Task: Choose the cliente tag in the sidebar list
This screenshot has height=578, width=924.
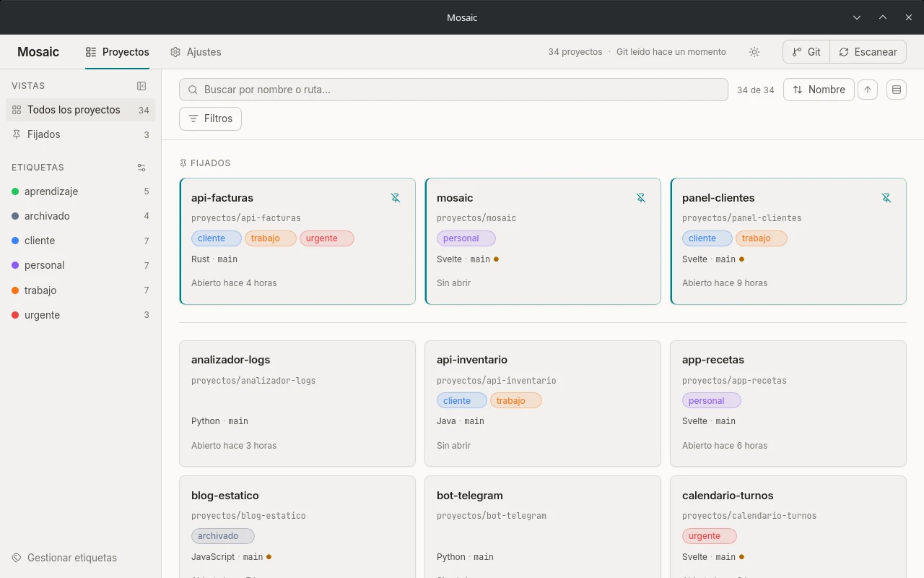Action: click(81, 241)
